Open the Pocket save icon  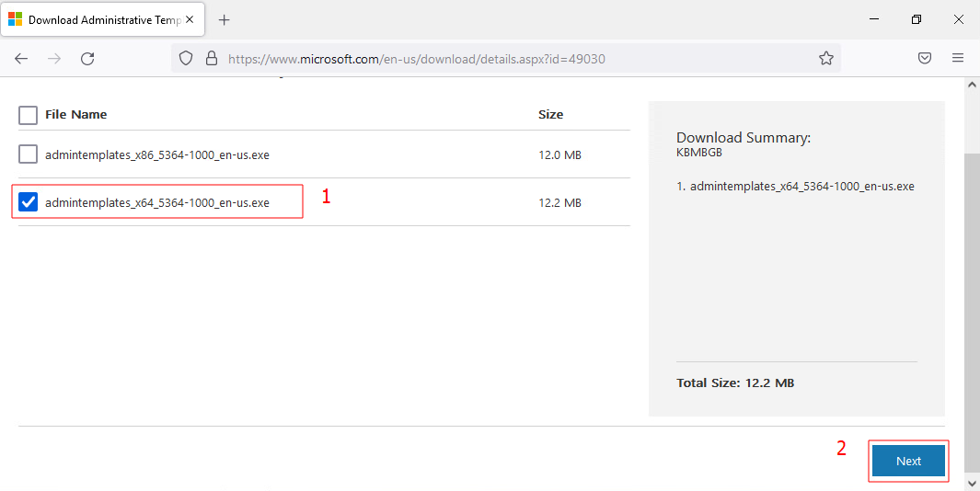[925, 58]
